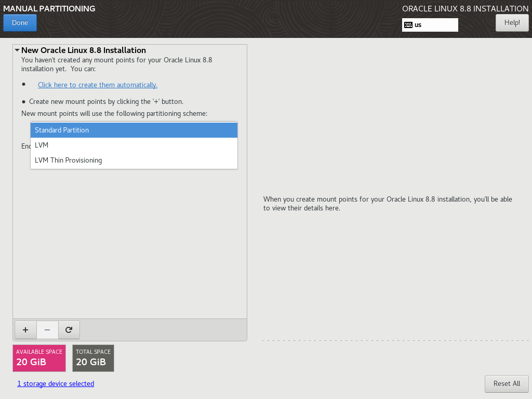Open the Help! button

(x=512, y=23)
